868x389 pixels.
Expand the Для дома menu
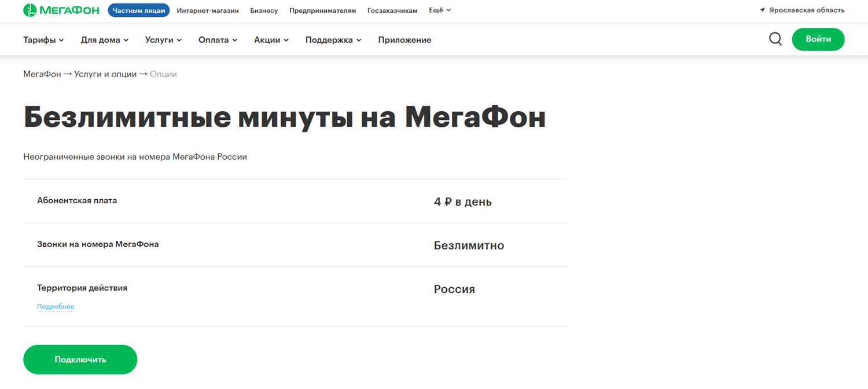[105, 40]
